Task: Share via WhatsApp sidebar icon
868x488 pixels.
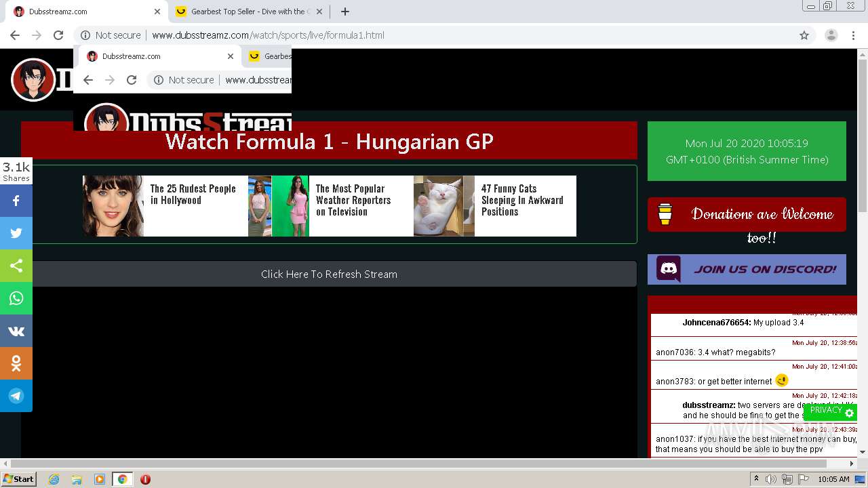Action: (x=16, y=298)
